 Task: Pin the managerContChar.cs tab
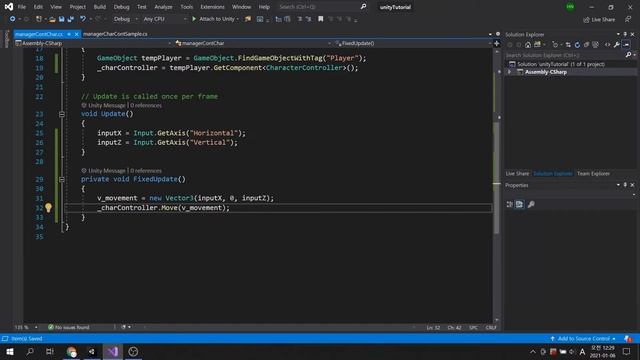[x=69, y=34]
